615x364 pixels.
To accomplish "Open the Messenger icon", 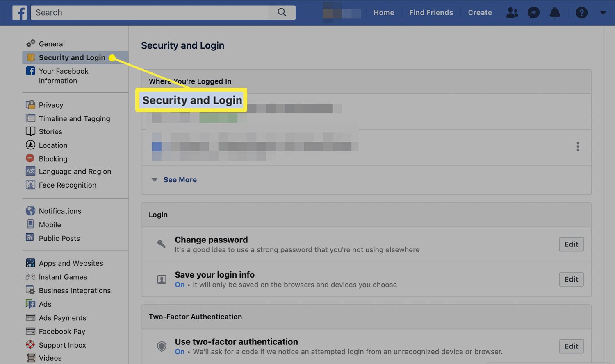I will (533, 13).
